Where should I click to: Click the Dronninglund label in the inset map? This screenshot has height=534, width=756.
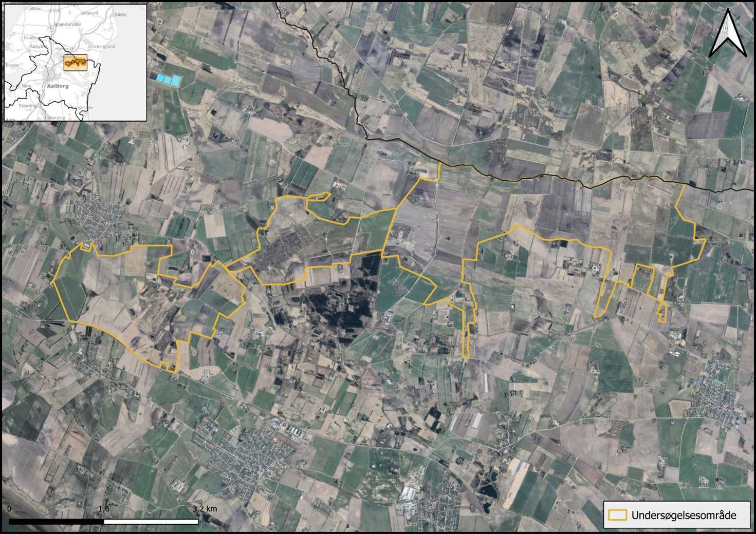click(101, 46)
